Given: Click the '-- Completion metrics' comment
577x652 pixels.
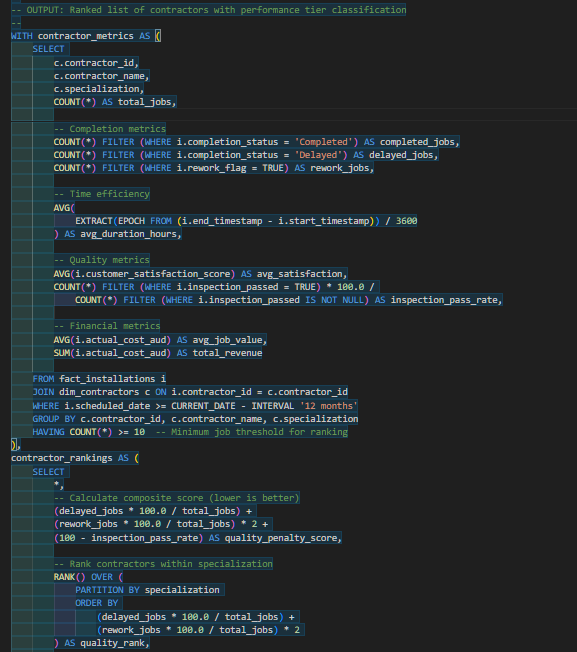Looking at the screenshot, I should [x=110, y=129].
